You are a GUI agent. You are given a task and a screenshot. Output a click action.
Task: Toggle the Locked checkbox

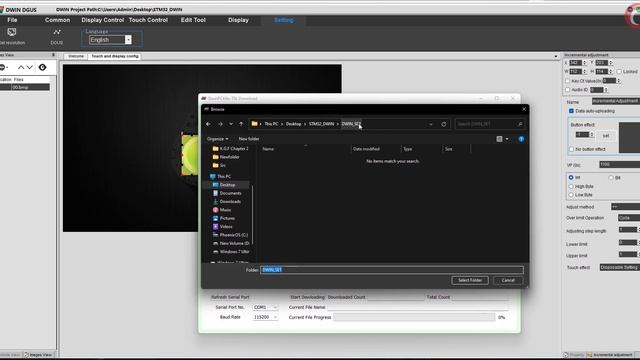(x=619, y=72)
